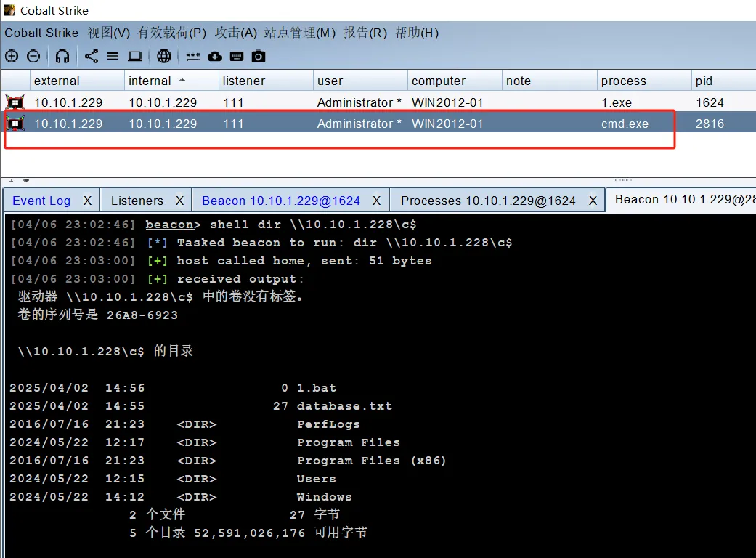
Task: Open listeners via headphones icon
Action: 62,57
